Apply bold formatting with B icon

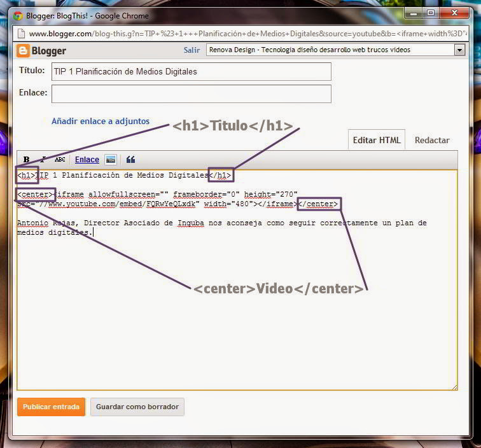click(26, 160)
